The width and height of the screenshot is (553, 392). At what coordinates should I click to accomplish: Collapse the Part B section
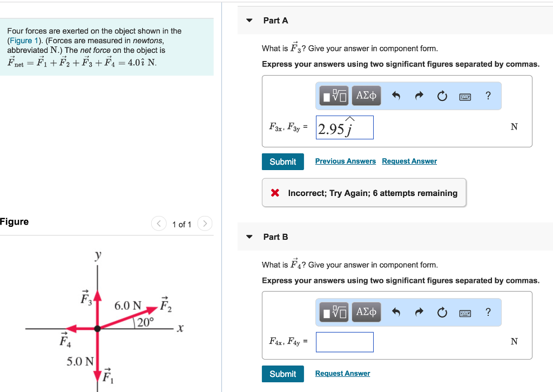pyautogui.click(x=249, y=236)
